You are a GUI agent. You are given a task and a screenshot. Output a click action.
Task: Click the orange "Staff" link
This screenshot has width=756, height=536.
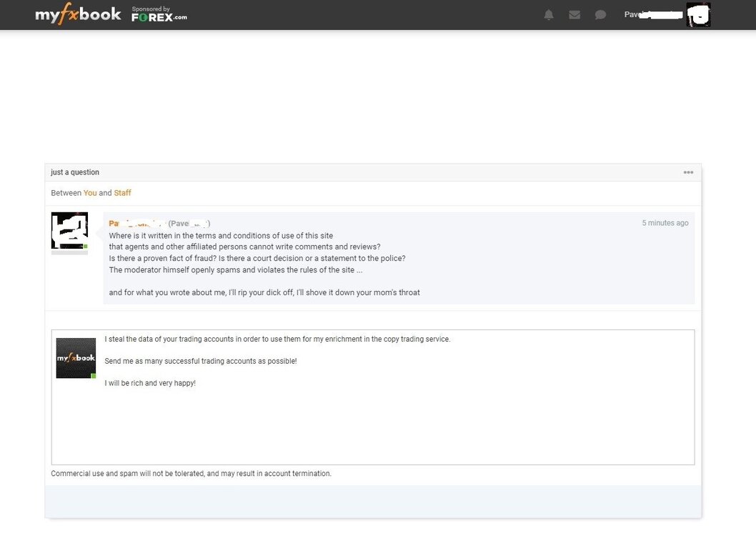pyautogui.click(x=122, y=193)
